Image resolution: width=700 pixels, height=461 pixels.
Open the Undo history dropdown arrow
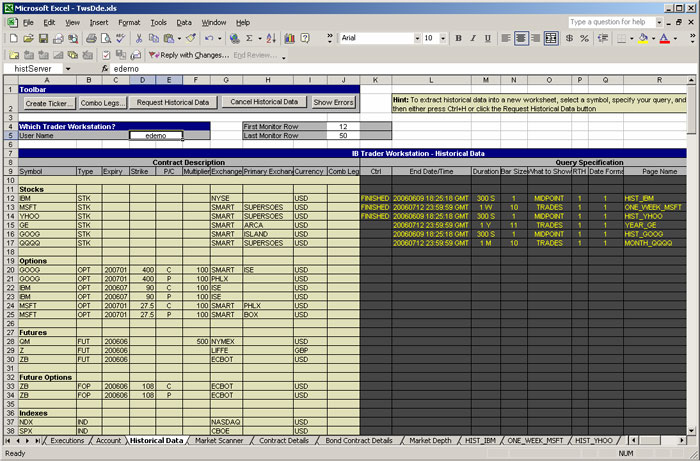point(220,39)
